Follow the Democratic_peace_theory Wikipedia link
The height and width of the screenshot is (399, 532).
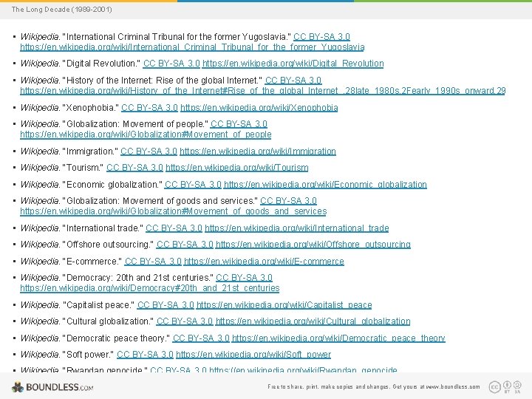(x=338, y=338)
